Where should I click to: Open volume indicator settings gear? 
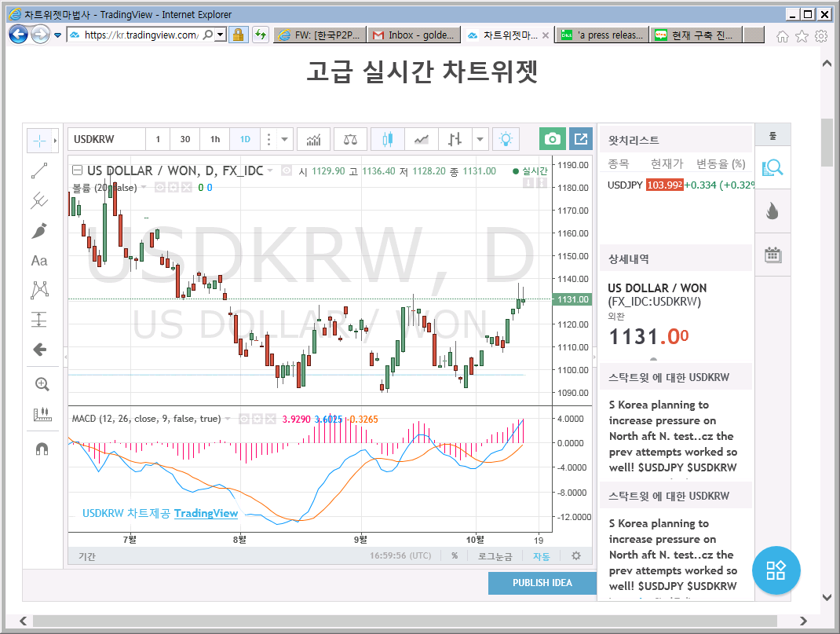pos(173,188)
